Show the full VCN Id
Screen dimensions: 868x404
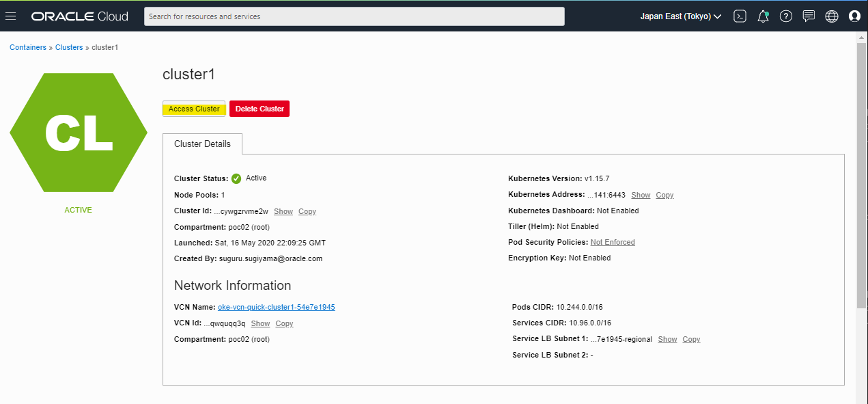260,323
